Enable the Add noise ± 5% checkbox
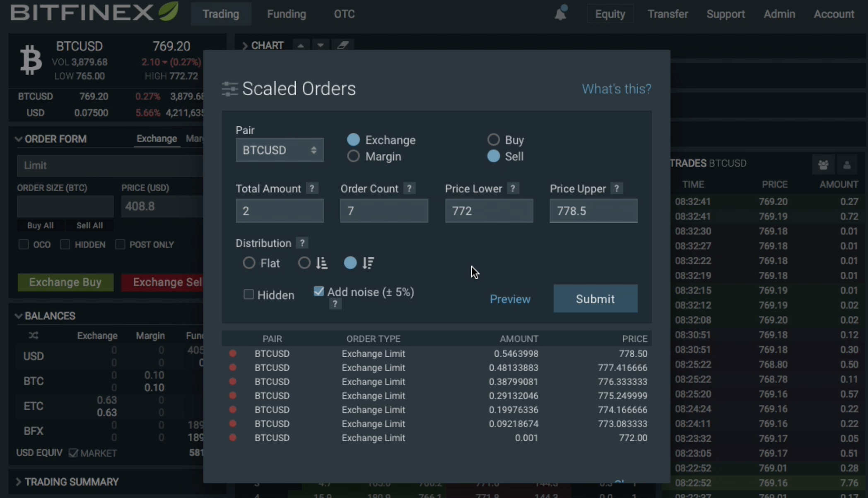Viewport: 868px width, 498px height. [318, 292]
